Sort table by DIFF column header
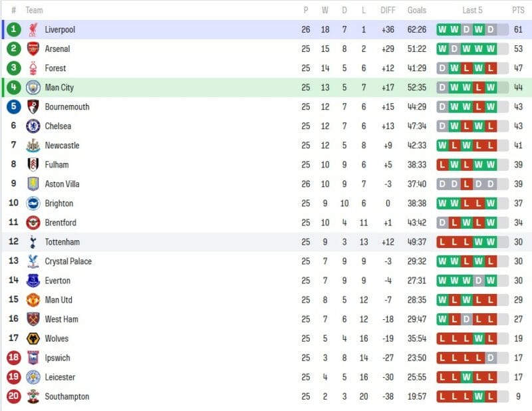Screen dimensions: 532x411 pyautogui.click(x=388, y=10)
